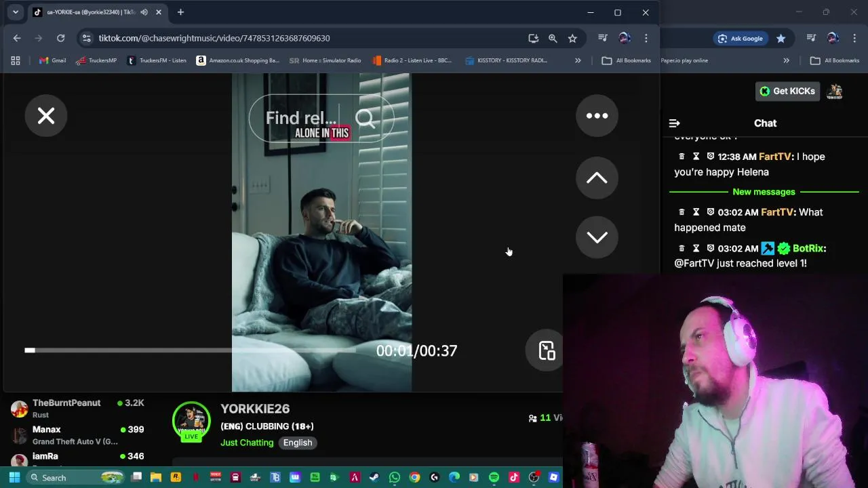Screen dimensions: 868x488
Task: Expand hidden bookmarks chevron in front window
Action: pos(578,60)
